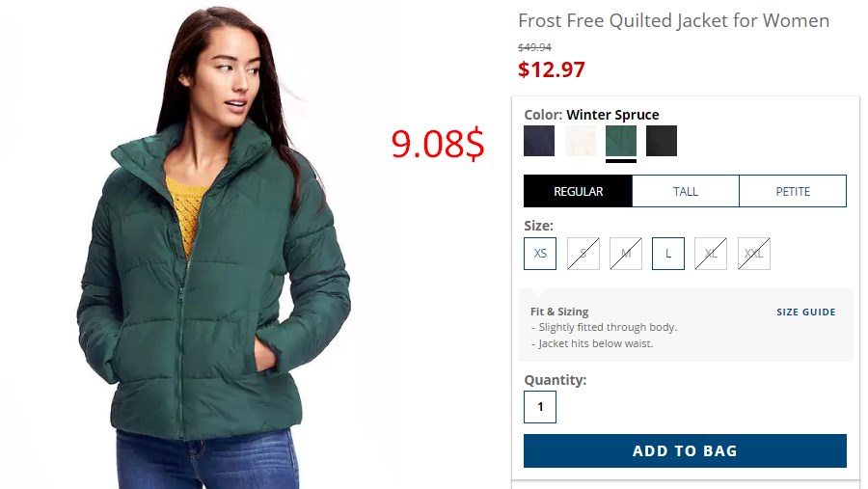This screenshot has width=868, height=489.
Task: Select the crossed-out size M box
Action: pyautogui.click(x=626, y=254)
